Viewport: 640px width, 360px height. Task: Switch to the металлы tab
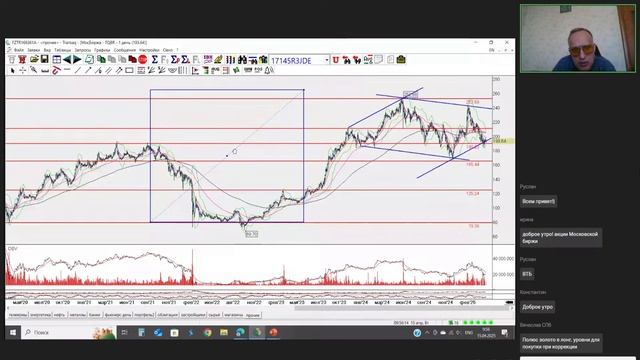77,315
